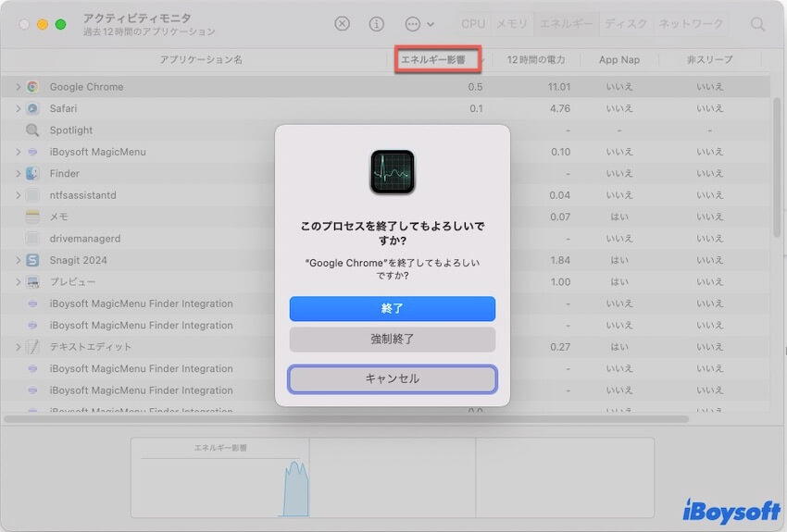Expand the Google Chrome process row
The width and height of the screenshot is (787, 532).
tap(18, 87)
